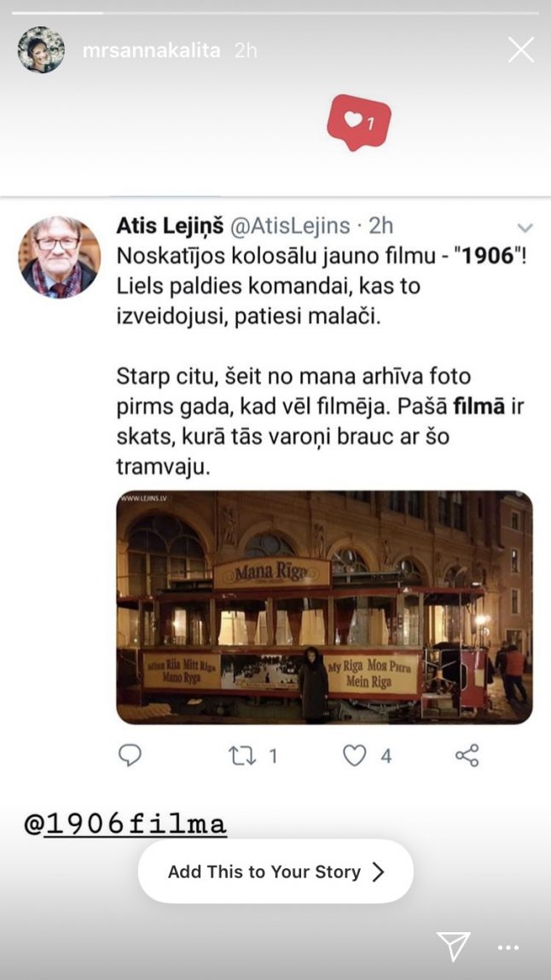Click Atis Lejiņš avatar photo
Screen dimensions: 551x980
(x=59, y=257)
